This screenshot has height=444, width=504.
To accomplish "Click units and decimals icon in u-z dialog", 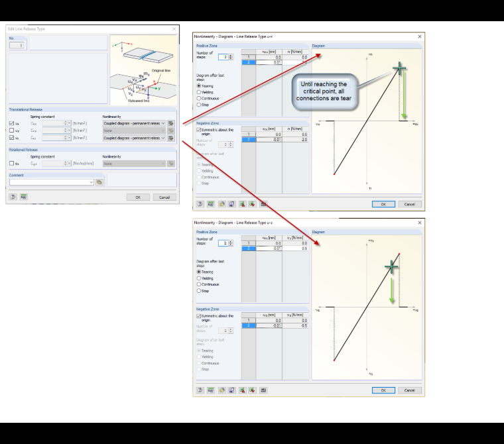I will coord(211,390).
